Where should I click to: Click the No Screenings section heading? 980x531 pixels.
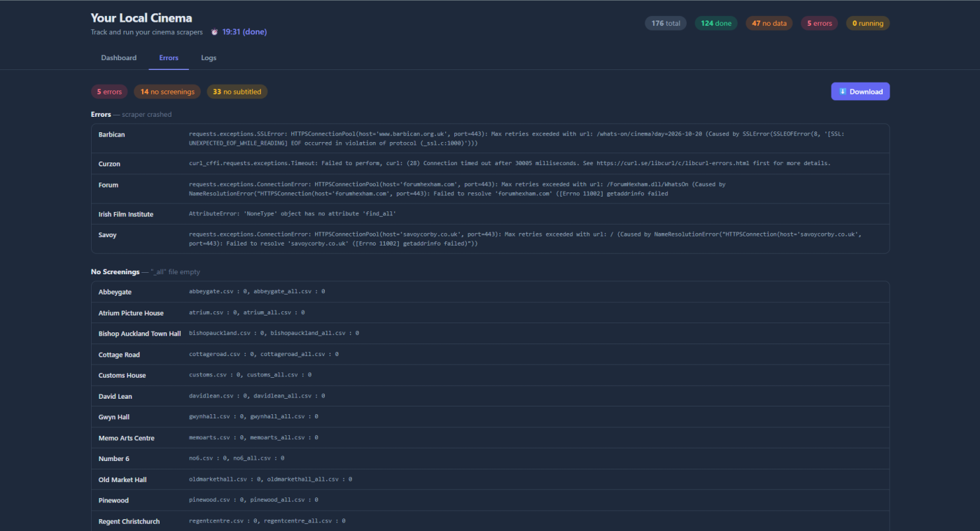(146, 271)
